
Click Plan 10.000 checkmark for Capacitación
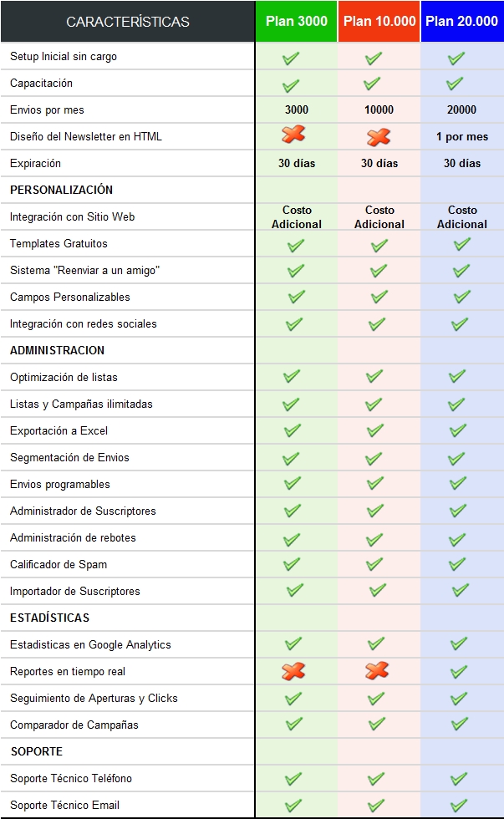coord(372,84)
